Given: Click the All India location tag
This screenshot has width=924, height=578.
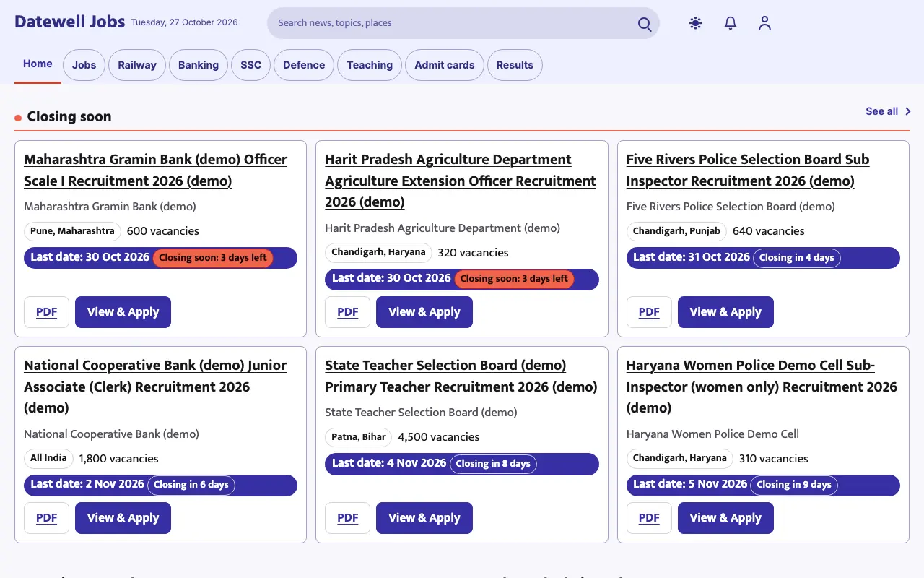Looking at the screenshot, I should (x=48, y=458).
